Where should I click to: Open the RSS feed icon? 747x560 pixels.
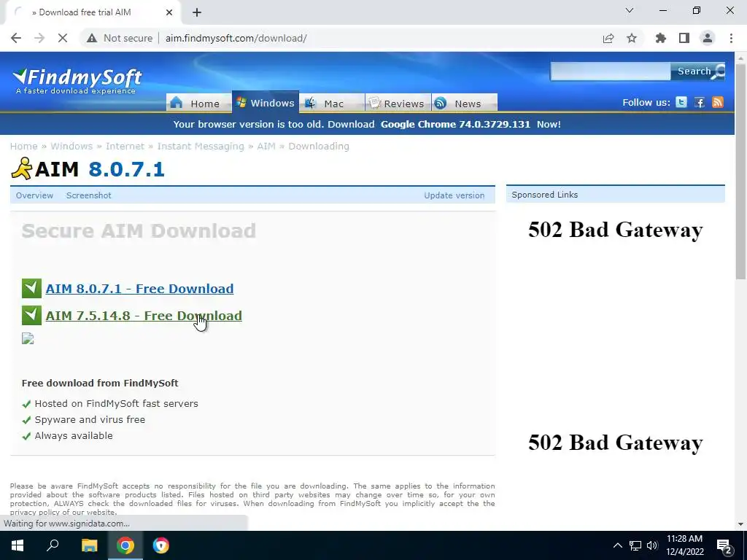coord(718,102)
